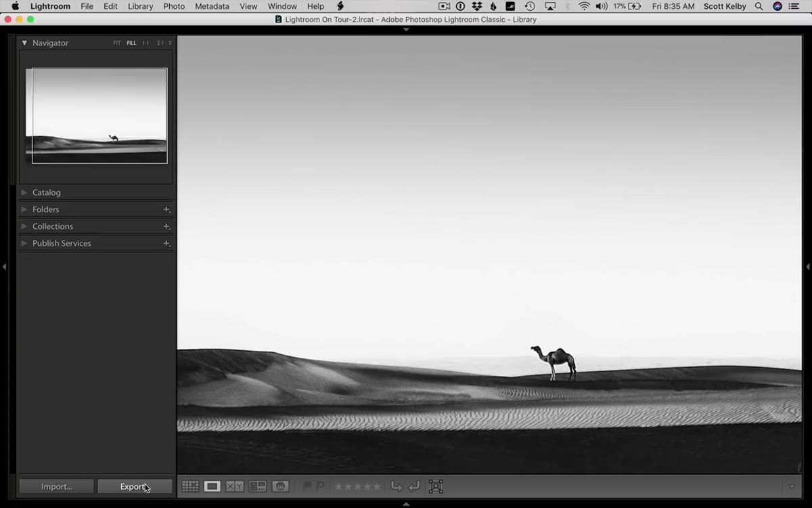
Task: Click the camel in the main photo
Action: 555,362
